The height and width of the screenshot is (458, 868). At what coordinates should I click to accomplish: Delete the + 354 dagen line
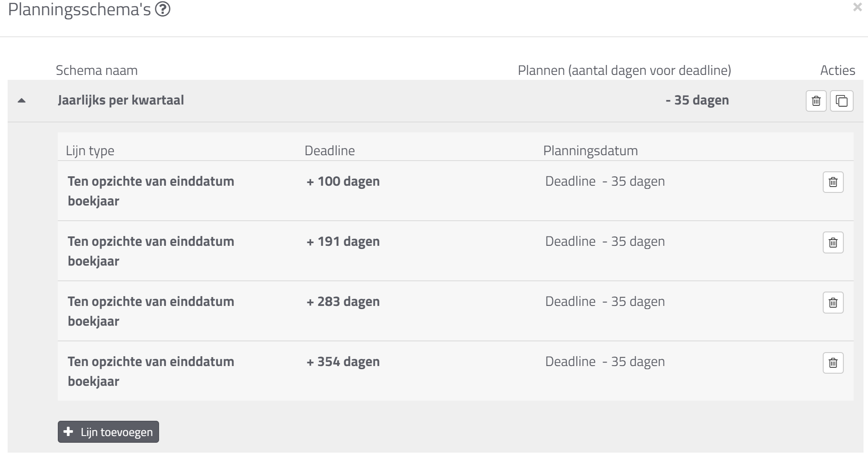coord(833,362)
